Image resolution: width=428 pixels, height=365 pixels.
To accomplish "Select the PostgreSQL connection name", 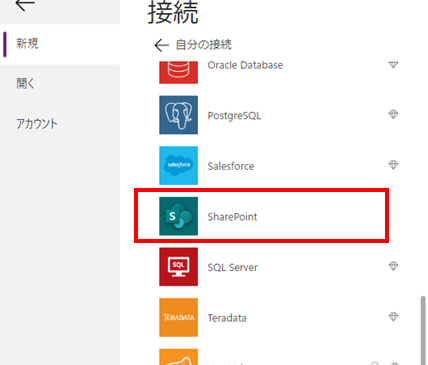I will click(x=234, y=116).
